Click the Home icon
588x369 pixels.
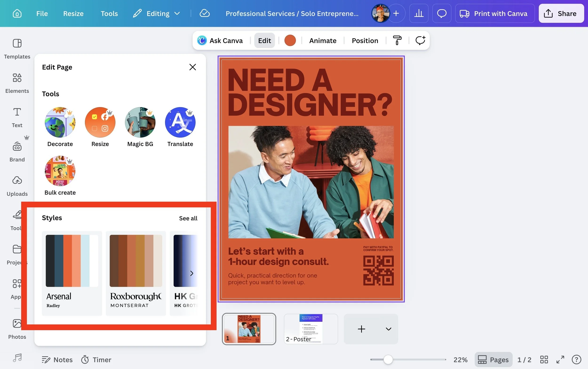point(17,13)
